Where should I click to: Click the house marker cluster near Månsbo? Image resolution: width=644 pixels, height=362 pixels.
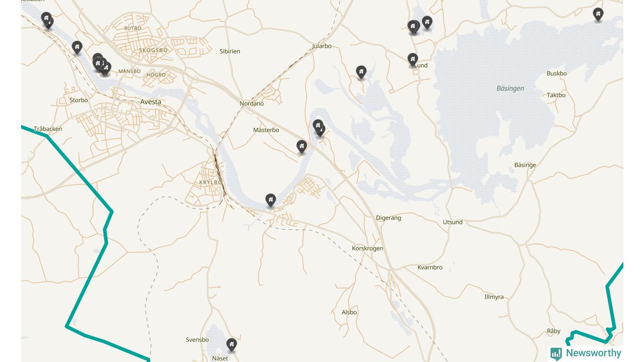pos(101,64)
